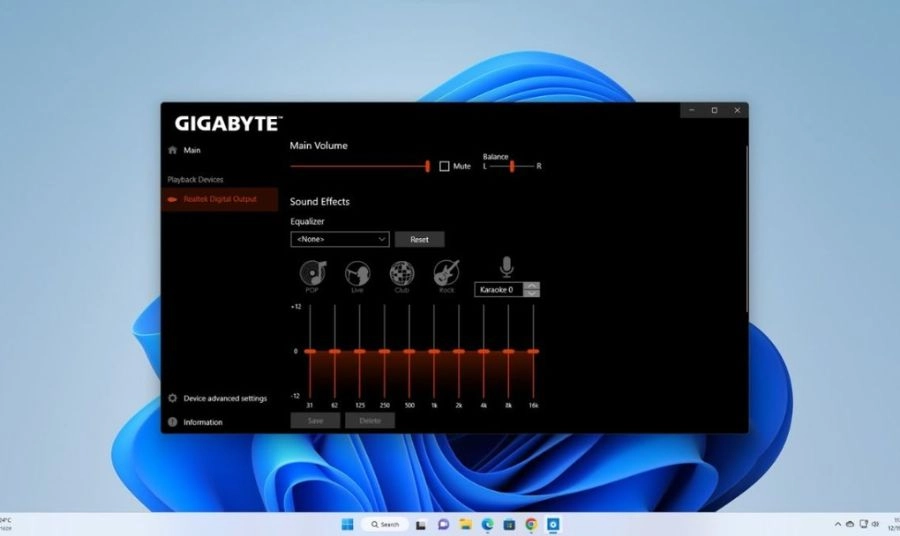Viewport: 900px width, 536px height.
Task: Click the Save preset button
Action: [x=315, y=421]
